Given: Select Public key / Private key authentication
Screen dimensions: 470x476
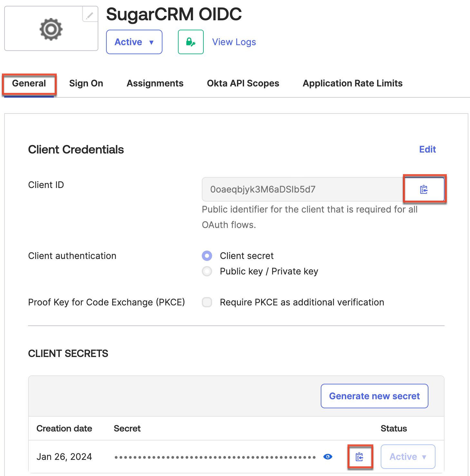Looking at the screenshot, I should point(207,271).
